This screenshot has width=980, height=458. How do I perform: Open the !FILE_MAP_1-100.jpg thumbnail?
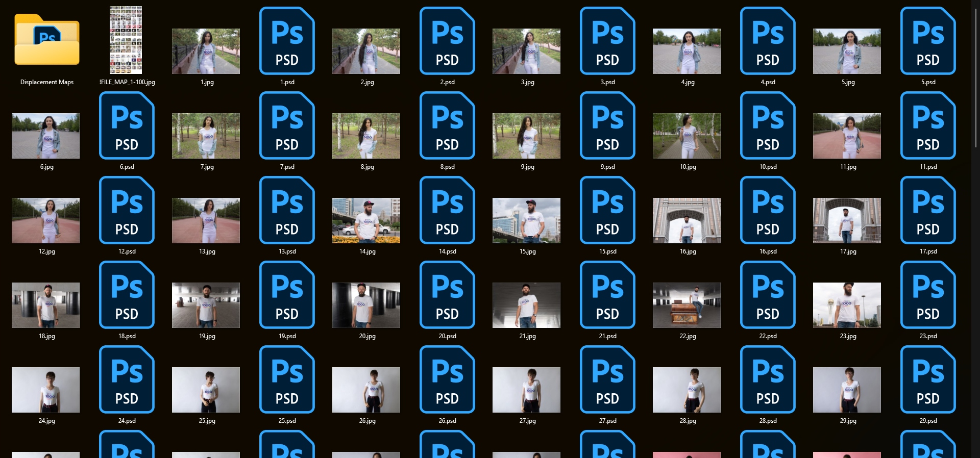[126, 40]
